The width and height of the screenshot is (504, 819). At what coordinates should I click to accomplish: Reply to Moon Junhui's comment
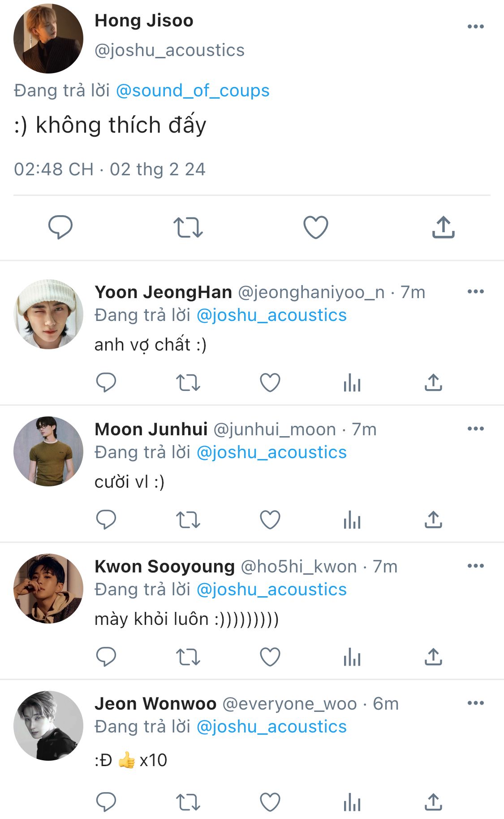(106, 520)
